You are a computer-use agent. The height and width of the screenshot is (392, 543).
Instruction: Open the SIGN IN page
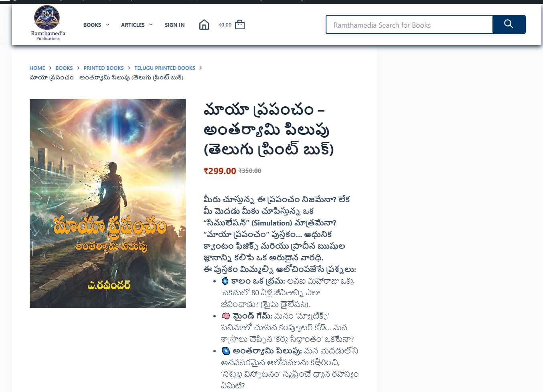point(174,25)
